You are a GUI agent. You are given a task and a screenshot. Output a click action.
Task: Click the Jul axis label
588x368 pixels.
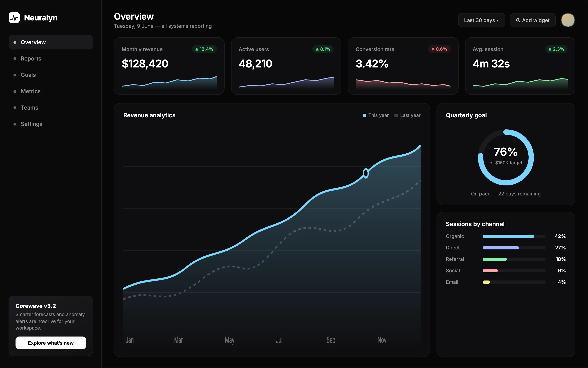point(279,340)
